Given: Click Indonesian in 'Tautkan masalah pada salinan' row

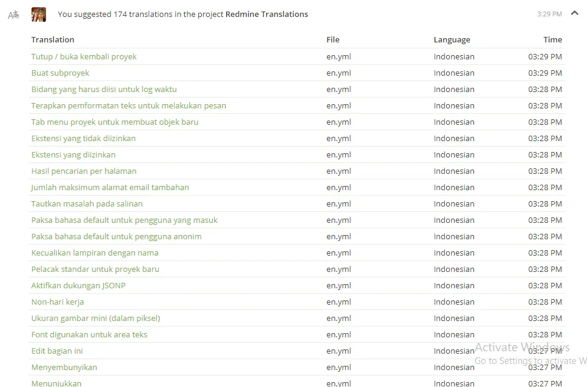Looking at the screenshot, I should (x=454, y=204).
